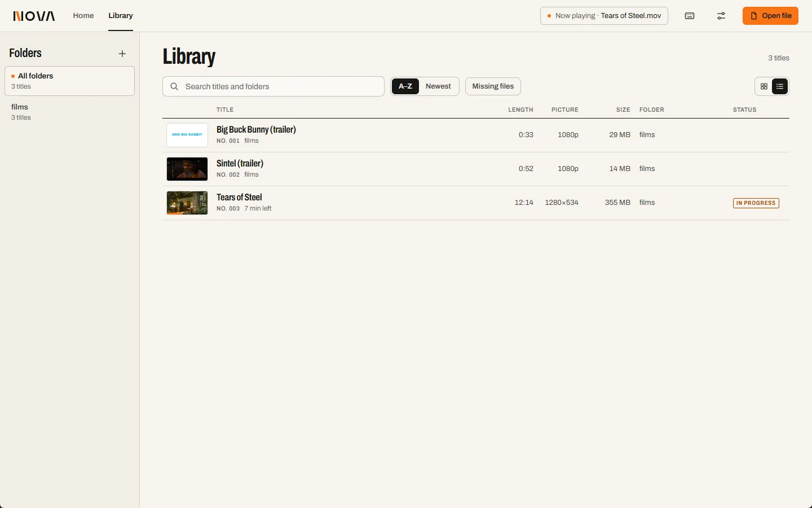Click the 0:33 length value
Viewport: 812px width, 508px height.
[526, 135]
